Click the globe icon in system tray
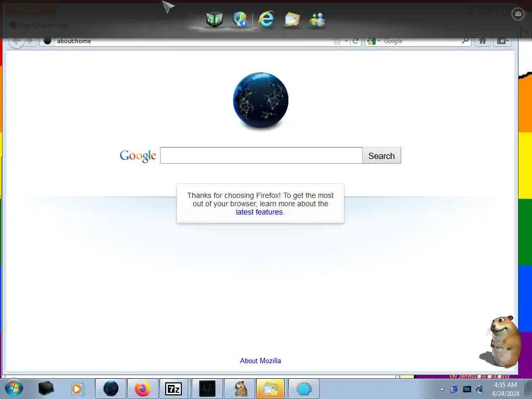 (480, 389)
